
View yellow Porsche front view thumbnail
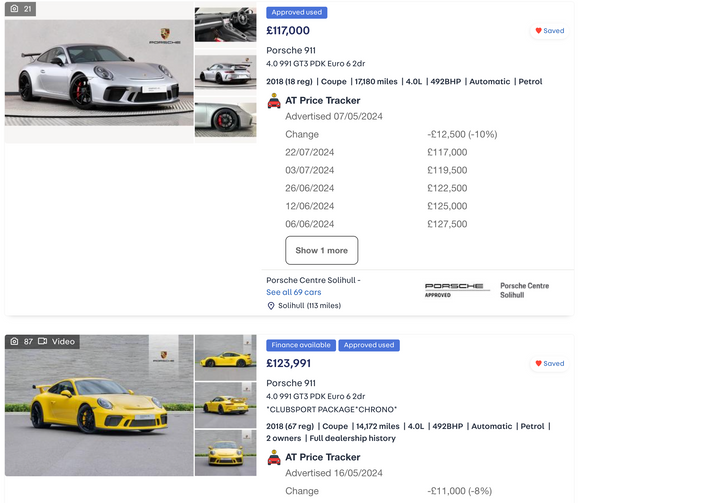[225, 453]
